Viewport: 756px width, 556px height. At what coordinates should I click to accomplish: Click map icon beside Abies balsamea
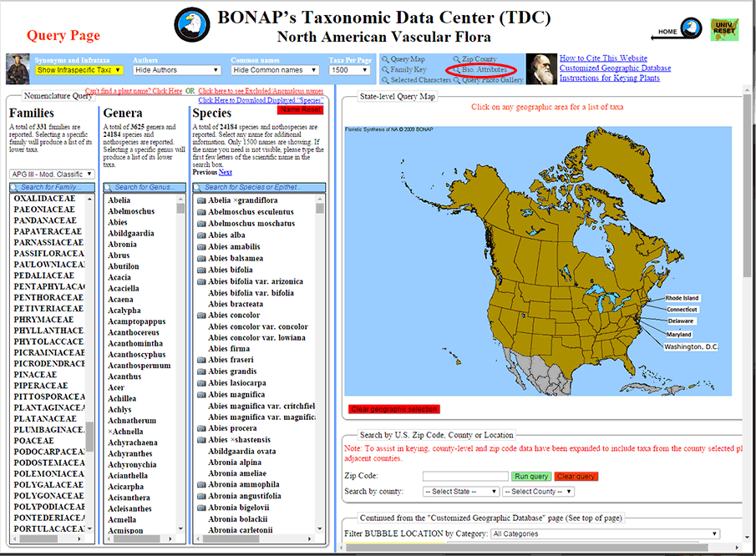201,258
